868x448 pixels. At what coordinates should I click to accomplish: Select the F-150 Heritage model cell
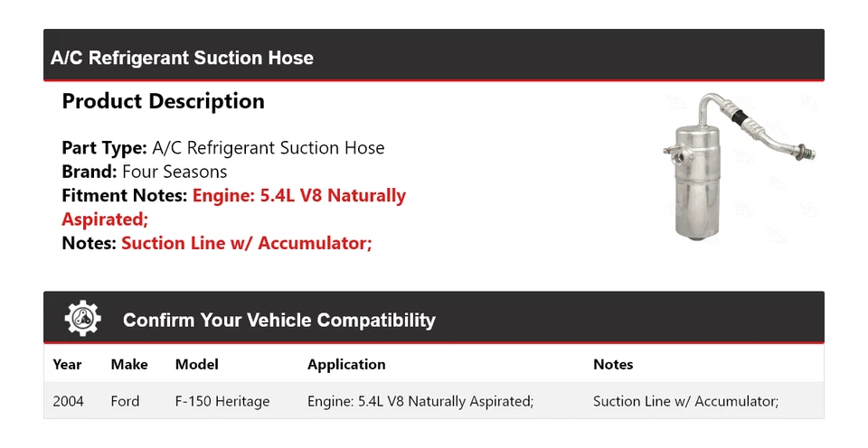click(222, 401)
